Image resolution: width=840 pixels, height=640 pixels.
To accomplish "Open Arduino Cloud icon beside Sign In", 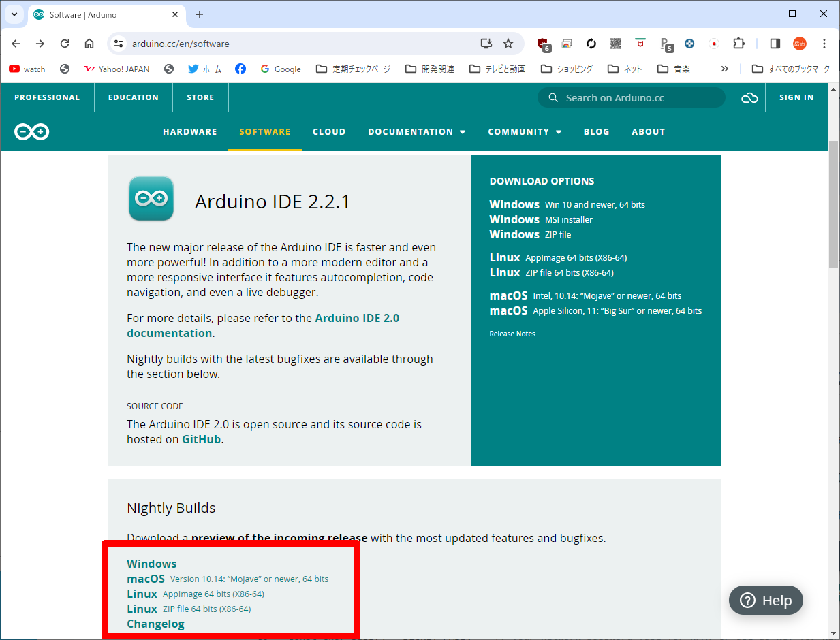I will pyautogui.click(x=749, y=98).
